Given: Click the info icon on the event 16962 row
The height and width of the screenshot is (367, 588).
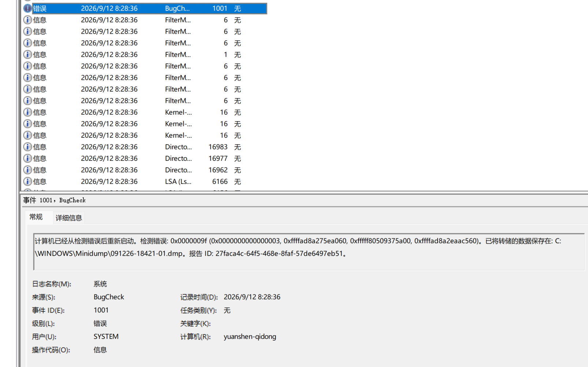Looking at the screenshot, I should [x=27, y=170].
